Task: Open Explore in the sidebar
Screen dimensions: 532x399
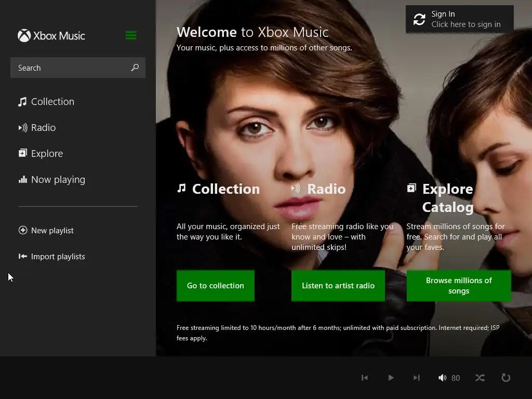Action: 41,153
